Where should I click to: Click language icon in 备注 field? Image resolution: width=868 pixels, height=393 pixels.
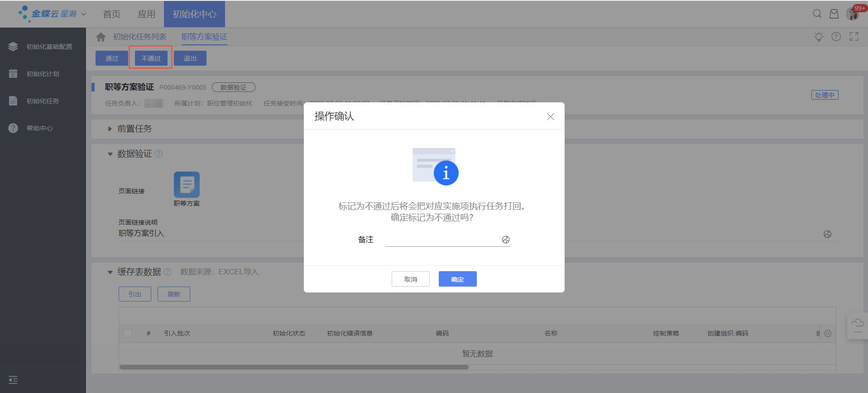click(x=506, y=240)
